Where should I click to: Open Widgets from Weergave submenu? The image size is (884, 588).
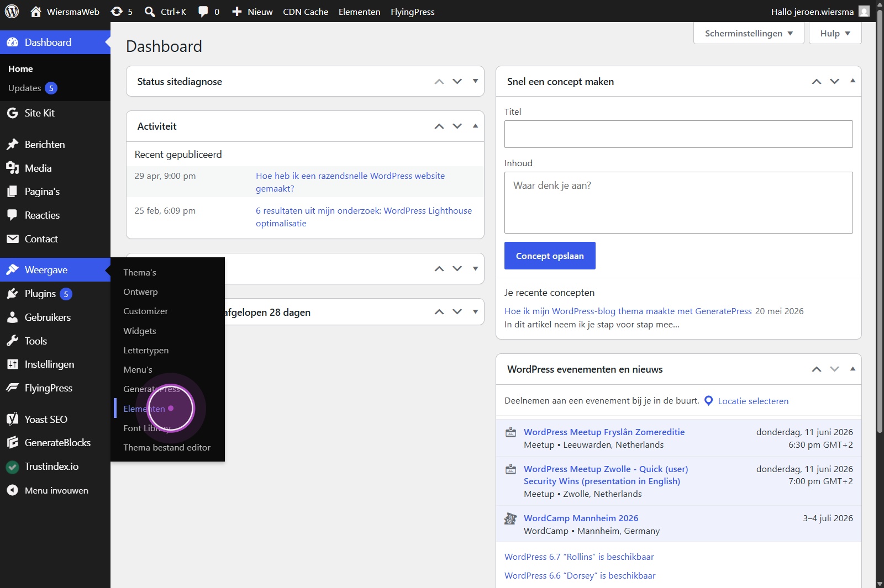pyautogui.click(x=140, y=331)
